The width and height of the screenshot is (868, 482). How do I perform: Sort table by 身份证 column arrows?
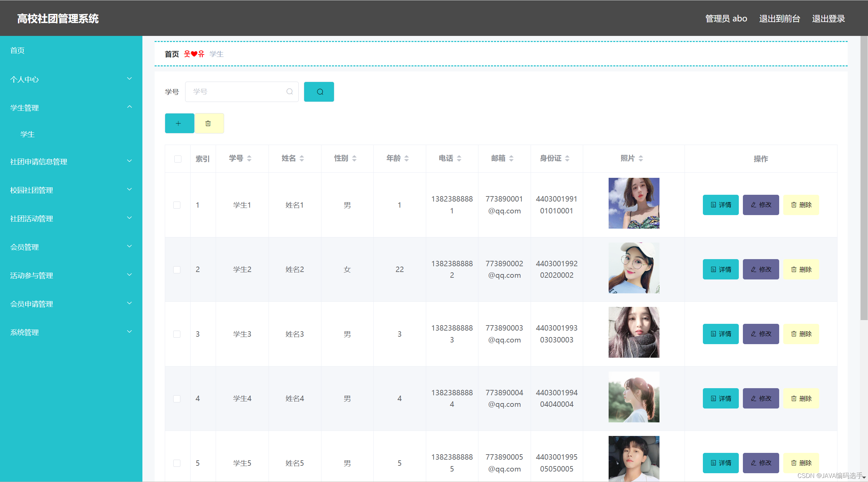(567, 158)
